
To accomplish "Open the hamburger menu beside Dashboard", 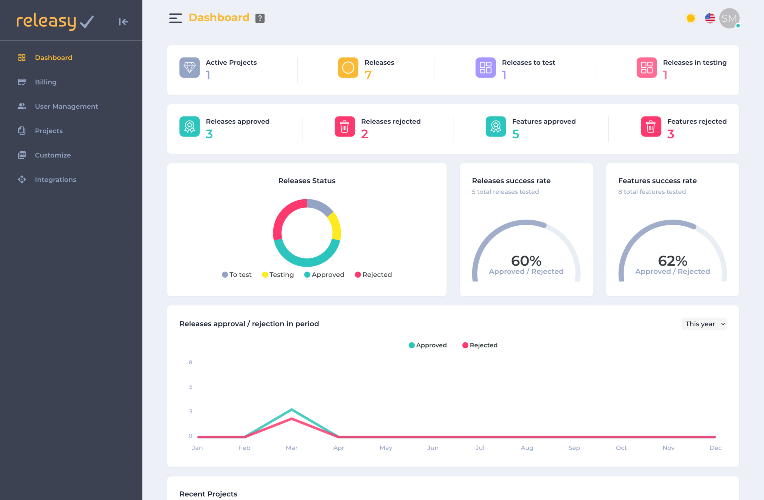I will [x=175, y=18].
